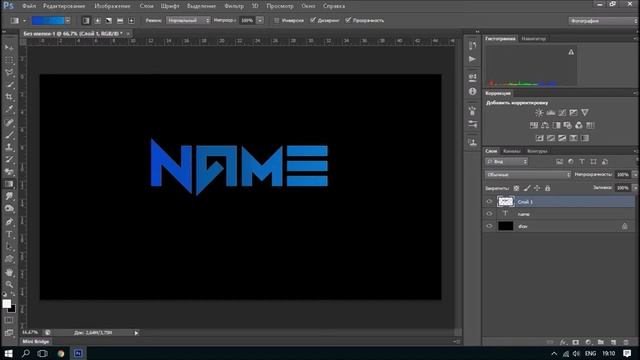Select the Zoom tool
This screenshot has width=640, height=360.
coord(9,284)
